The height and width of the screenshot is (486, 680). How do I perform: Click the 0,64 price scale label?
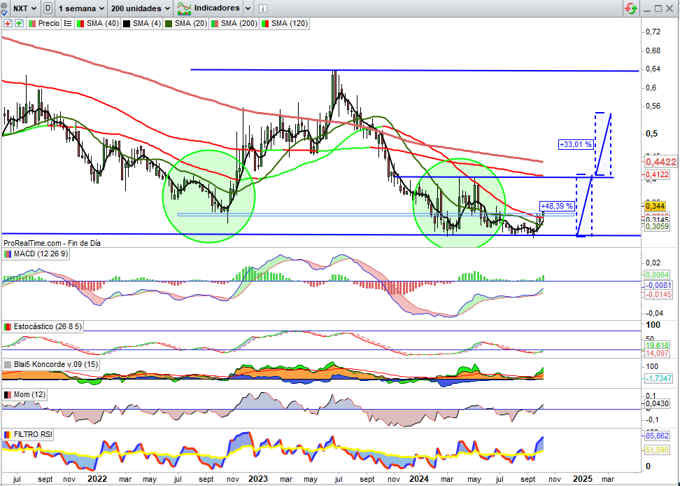click(x=653, y=68)
